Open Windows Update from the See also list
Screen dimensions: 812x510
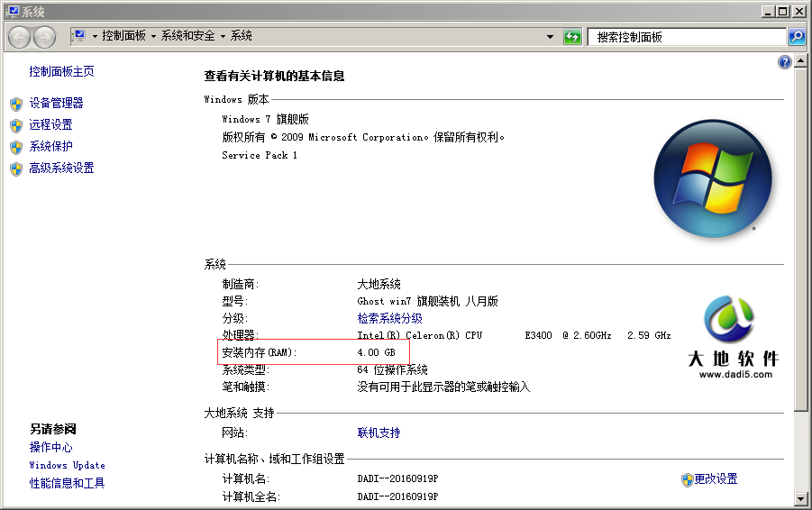tap(67, 466)
